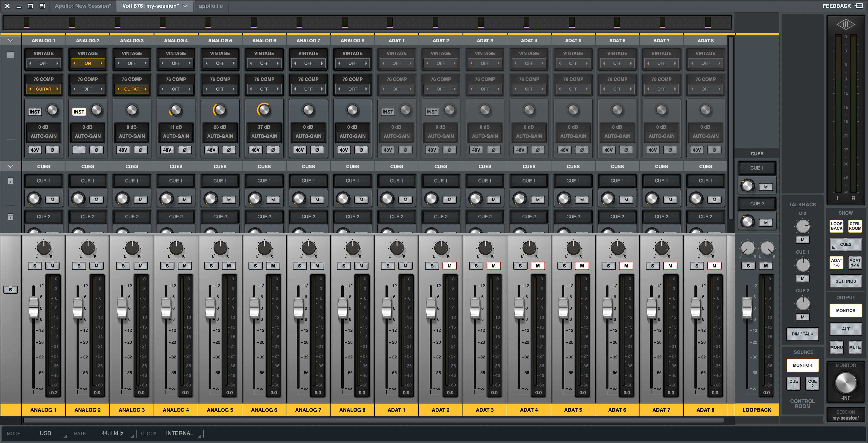Click the large MONITOR level knob
The image size is (868, 443).
[845, 383]
